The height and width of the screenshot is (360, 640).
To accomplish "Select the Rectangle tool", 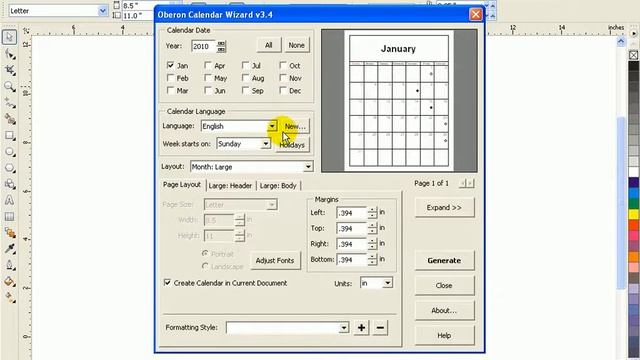I will [x=9, y=136].
